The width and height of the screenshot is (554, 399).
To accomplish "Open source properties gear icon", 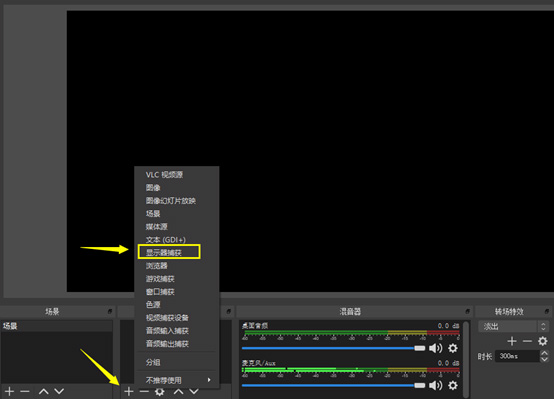I will (x=160, y=391).
